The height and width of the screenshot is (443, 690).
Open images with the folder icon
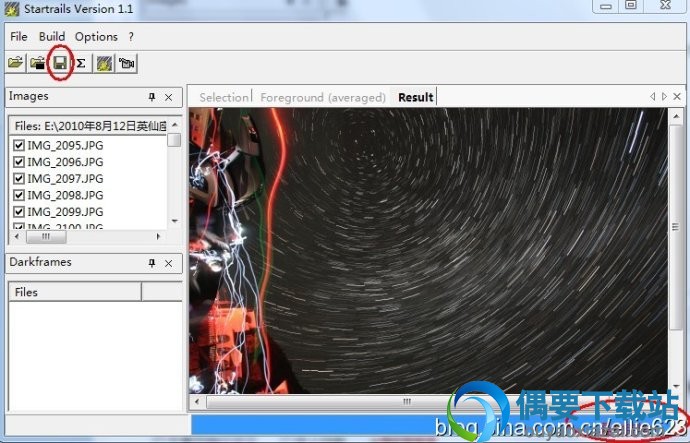coord(16,63)
